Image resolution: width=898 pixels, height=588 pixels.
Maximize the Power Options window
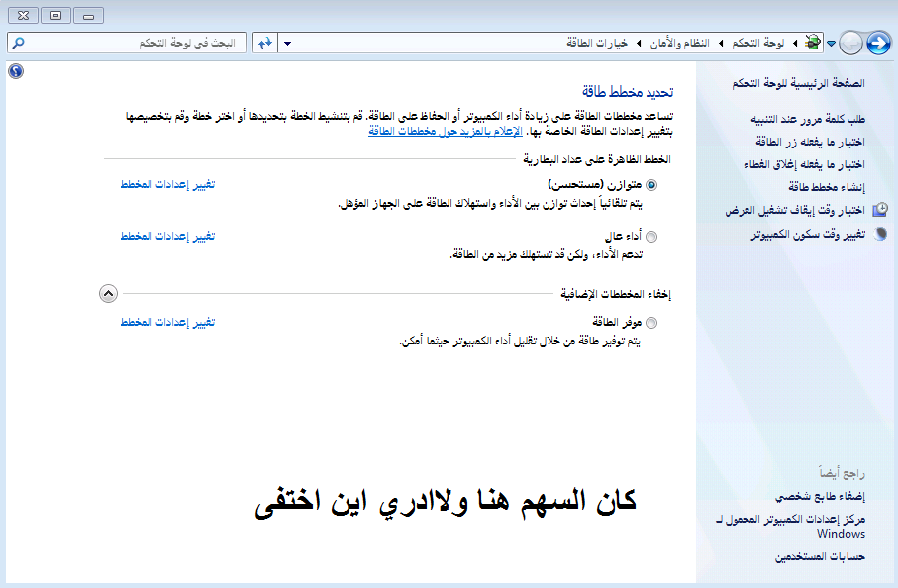55,16
